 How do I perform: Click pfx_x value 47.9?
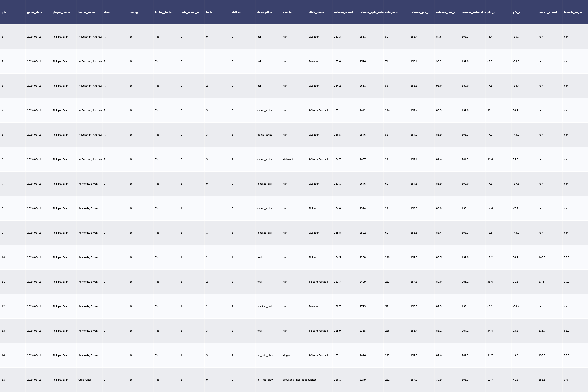pos(515,208)
